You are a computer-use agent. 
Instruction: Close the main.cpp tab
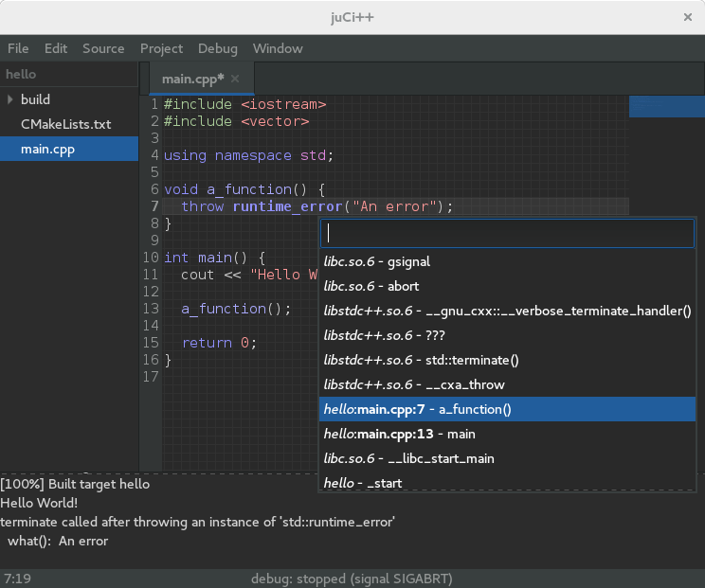tap(235, 79)
